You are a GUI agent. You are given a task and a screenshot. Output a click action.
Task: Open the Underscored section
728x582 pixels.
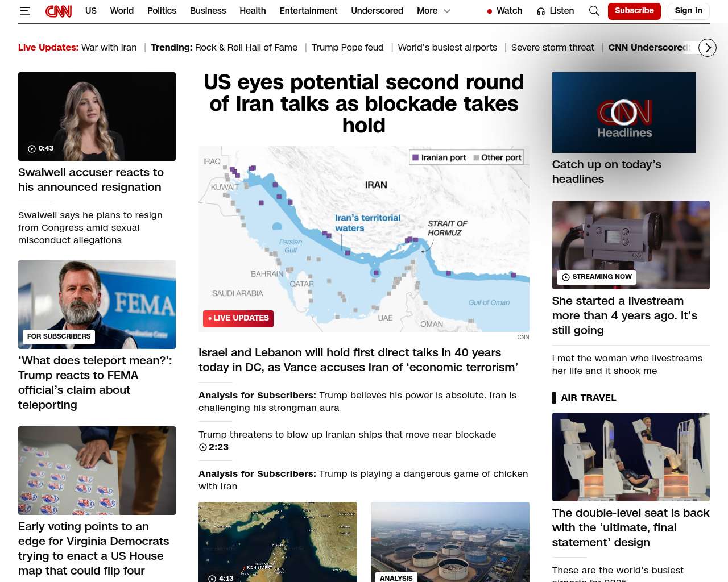coord(377,11)
